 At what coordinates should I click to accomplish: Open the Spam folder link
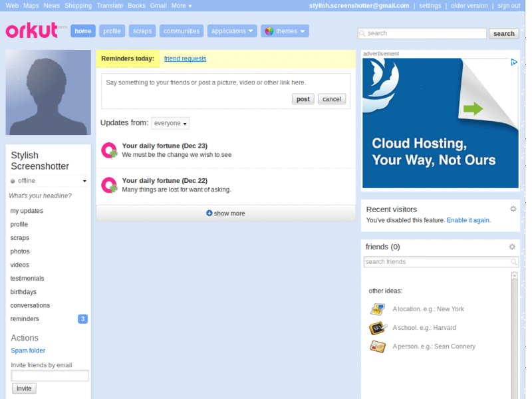(28, 350)
